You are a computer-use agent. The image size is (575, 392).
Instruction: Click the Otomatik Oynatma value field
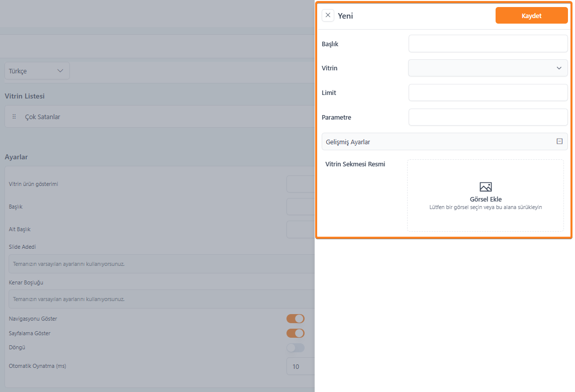301,366
